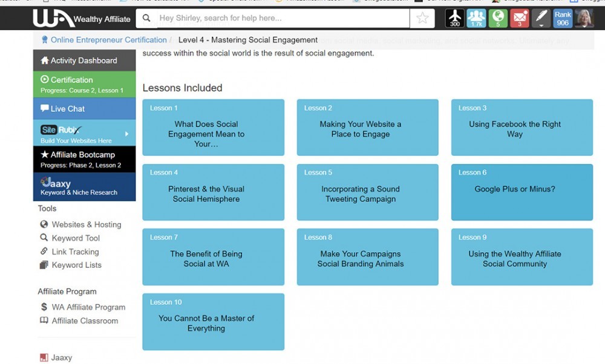The image size is (605, 364).
Task: Click the Jaaxy red icon in the sidebar
Action: [44, 357]
